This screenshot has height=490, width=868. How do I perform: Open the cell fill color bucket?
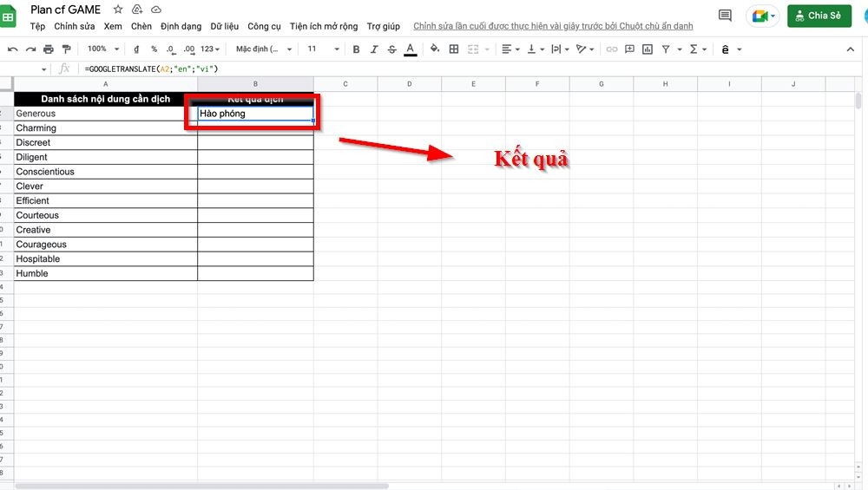pos(435,49)
